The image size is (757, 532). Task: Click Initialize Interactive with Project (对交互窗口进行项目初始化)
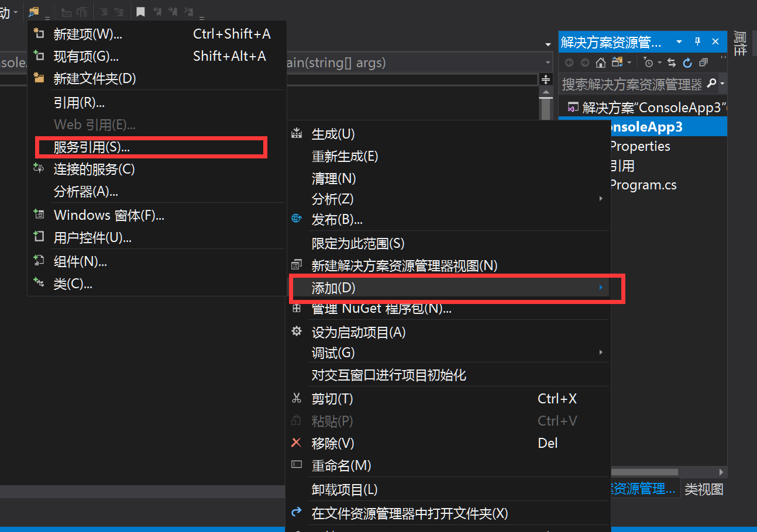click(x=448, y=375)
